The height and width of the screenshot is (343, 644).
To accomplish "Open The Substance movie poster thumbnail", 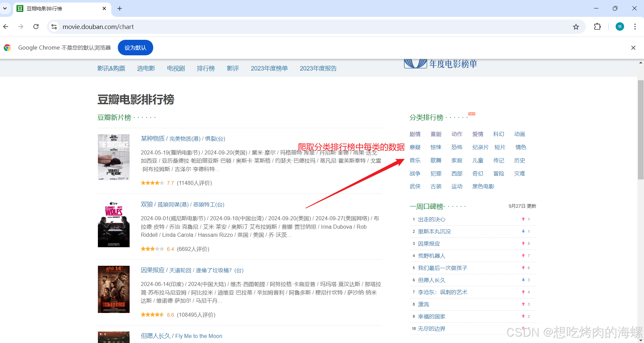I will tap(114, 157).
